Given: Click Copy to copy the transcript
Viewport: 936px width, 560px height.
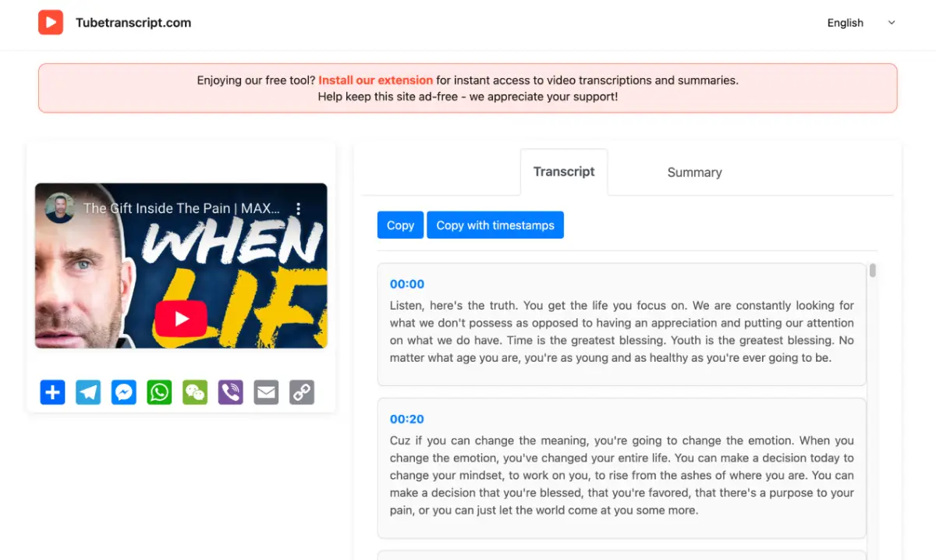Looking at the screenshot, I should [x=400, y=225].
